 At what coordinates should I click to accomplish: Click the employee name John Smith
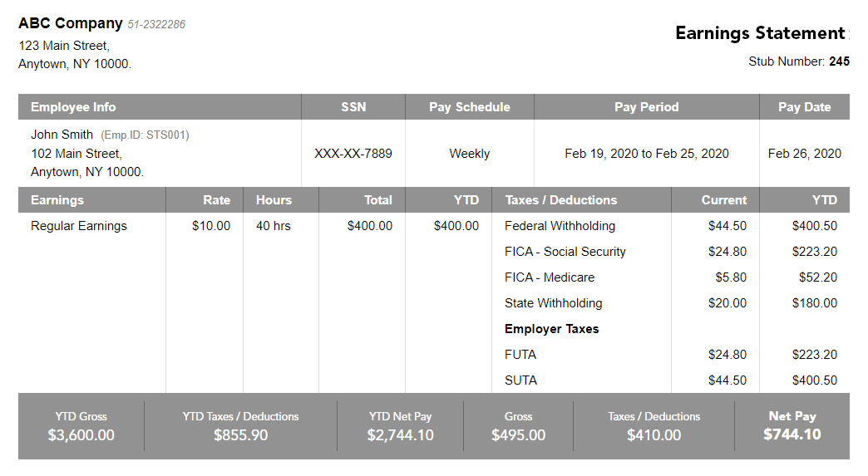[62, 135]
